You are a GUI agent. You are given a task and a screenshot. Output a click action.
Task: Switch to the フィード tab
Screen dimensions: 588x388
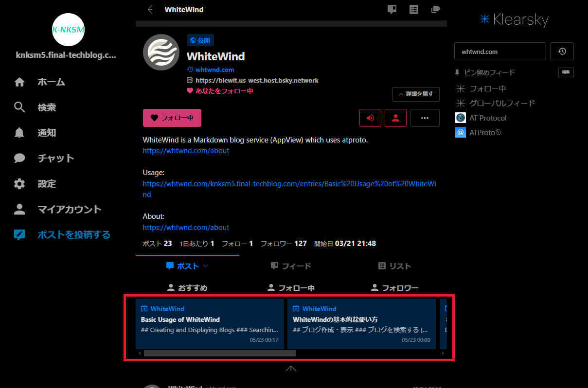click(291, 266)
